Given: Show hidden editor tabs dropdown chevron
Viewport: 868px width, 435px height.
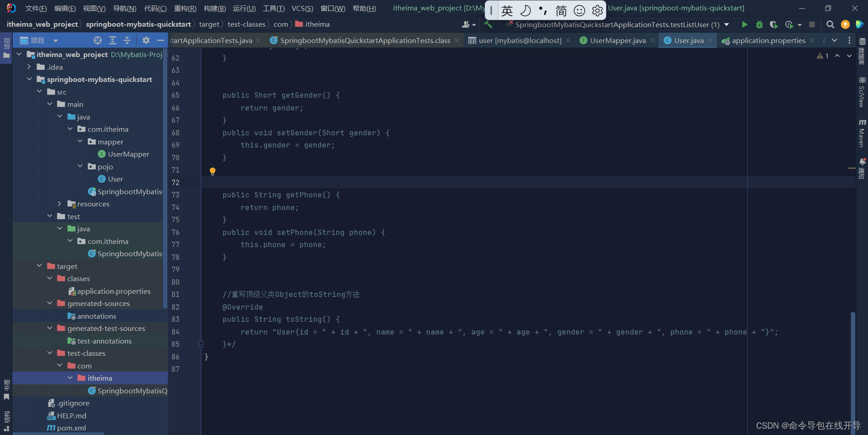Looking at the screenshot, I should (835, 40).
